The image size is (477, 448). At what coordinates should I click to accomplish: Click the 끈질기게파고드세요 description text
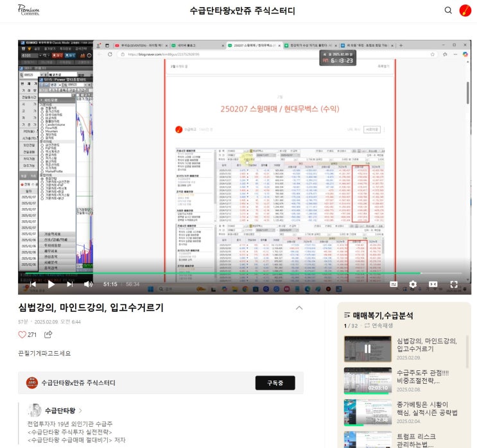point(44,353)
